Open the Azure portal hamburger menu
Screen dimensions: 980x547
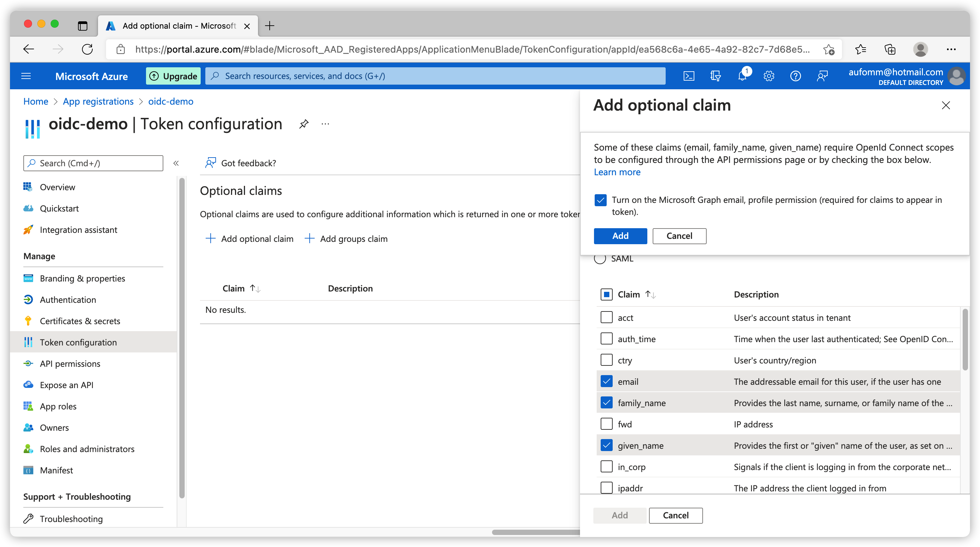click(x=26, y=76)
